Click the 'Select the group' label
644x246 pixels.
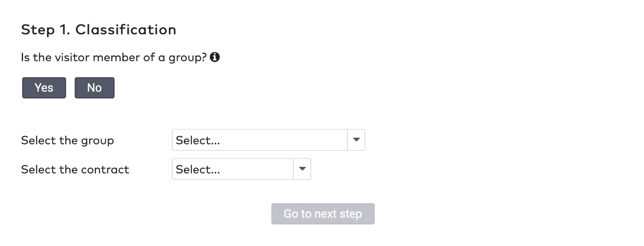[x=67, y=140]
